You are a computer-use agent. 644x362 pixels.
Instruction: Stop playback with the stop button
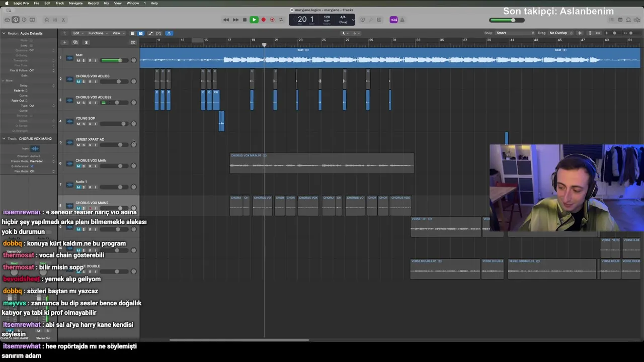point(245,20)
